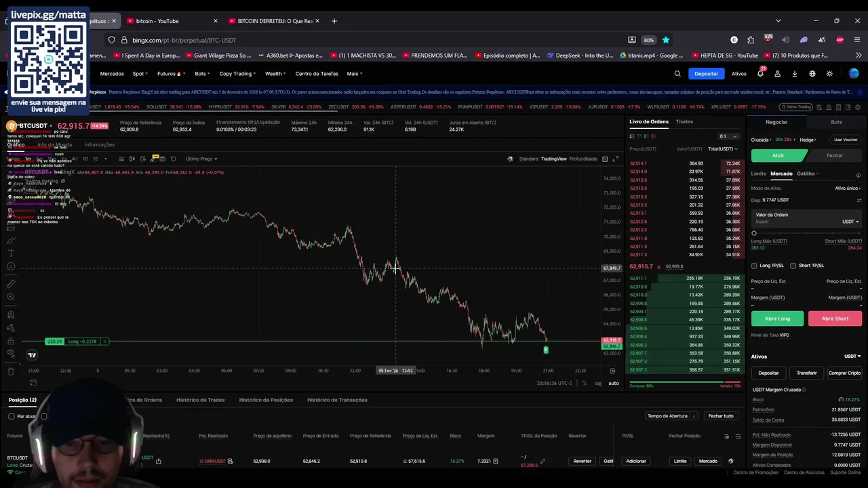Switch to the Bots tab
The image size is (868, 488).
point(836,122)
